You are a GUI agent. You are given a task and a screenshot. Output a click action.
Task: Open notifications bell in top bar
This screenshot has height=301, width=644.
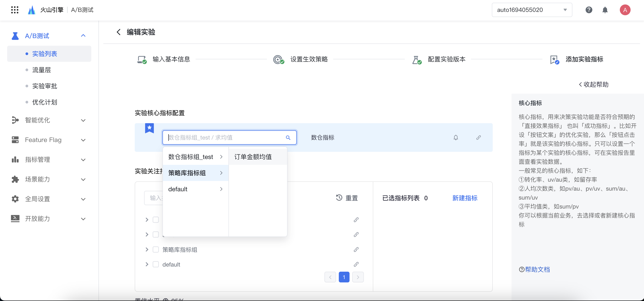point(605,10)
